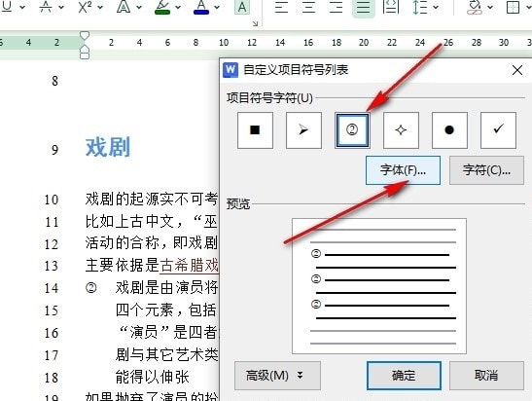532x401 pixels.
Task: Apply justified paragraph alignment
Action: coord(364,7)
